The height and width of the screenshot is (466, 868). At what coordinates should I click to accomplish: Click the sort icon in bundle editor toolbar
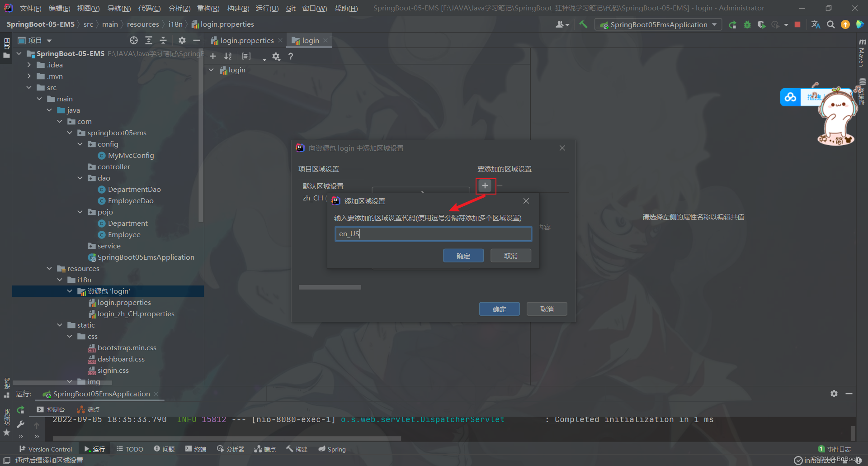(228, 56)
